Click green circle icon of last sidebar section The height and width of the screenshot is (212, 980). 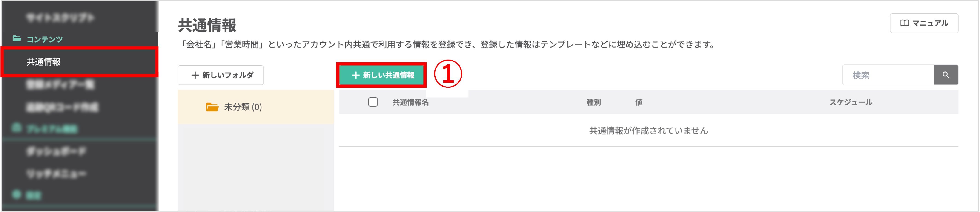(16, 195)
